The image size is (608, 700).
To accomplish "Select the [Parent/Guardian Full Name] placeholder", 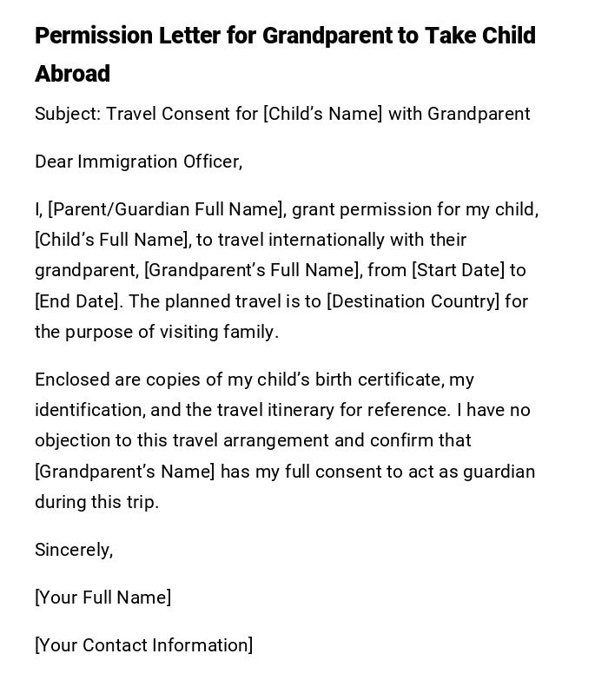I will (x=166, y=209).
